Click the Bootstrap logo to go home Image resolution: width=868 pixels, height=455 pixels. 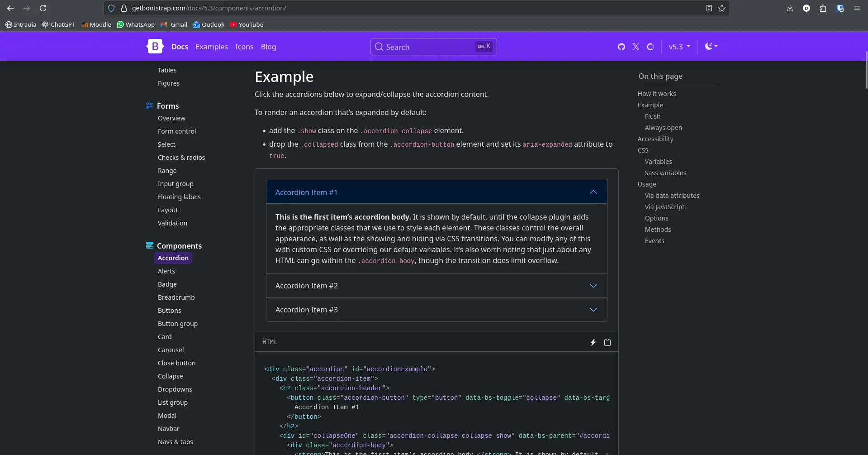[155, 46]
